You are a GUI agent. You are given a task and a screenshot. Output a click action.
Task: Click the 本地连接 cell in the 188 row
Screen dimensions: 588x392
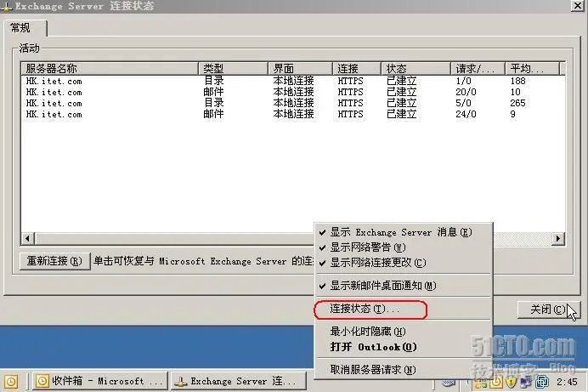[x=294, y=81]
